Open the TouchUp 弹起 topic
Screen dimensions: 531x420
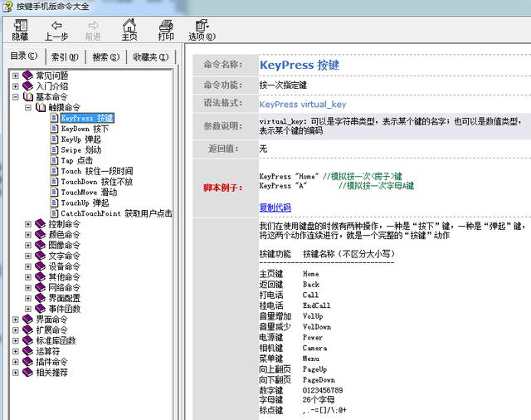pyautogui.click(x=85, y=203)
